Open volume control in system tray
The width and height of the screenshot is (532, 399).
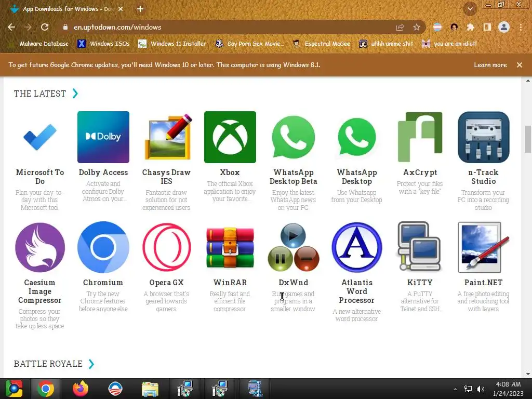coord(481,389)
